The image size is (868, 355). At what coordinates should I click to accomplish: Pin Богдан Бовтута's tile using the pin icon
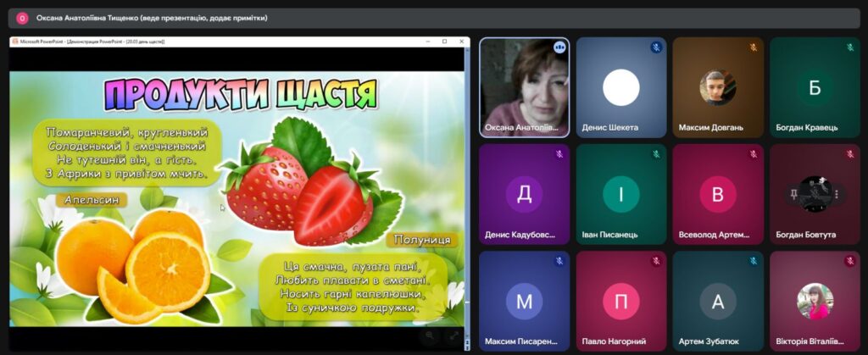793,193
